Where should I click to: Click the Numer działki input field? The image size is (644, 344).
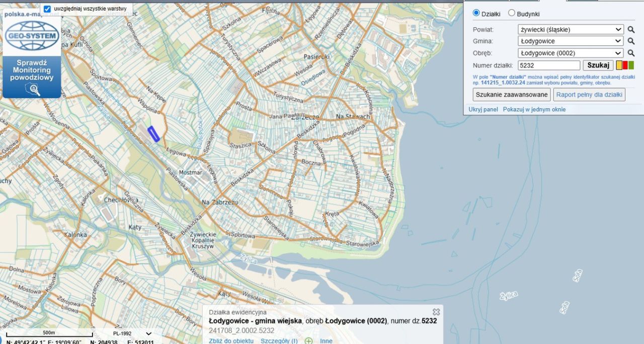coord(549,65)
